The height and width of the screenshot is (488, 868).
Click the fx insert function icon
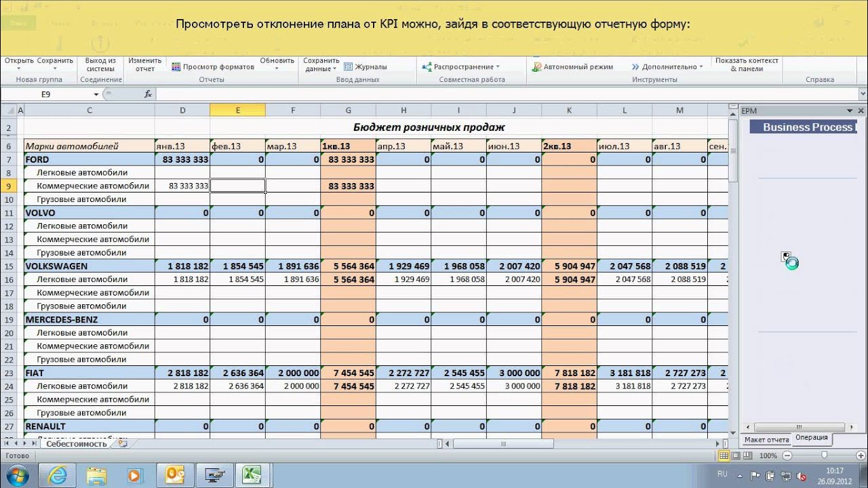[149, 94]
